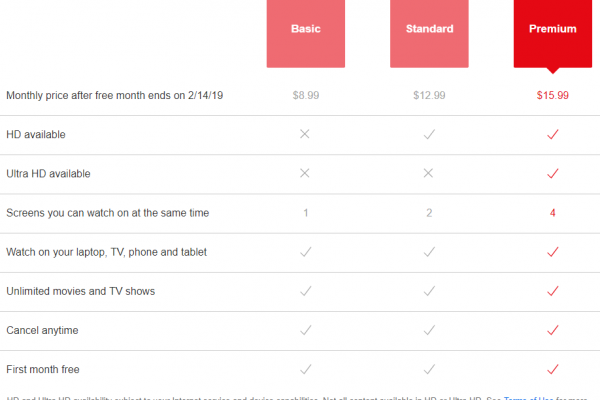Screen dimensions: 600x400
Task: Click the red Premium HD available checkmark
Action: coord(553,134)
